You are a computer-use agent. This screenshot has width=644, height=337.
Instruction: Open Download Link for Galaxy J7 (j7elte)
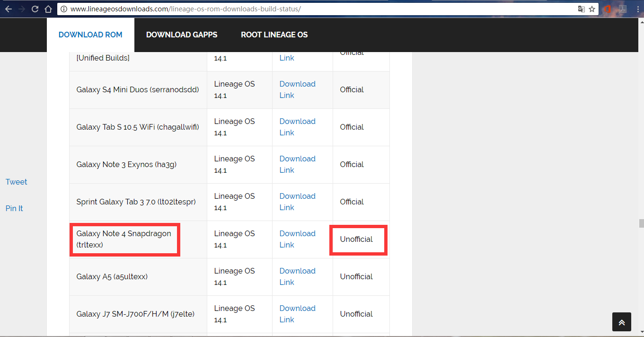pos(298,314)
